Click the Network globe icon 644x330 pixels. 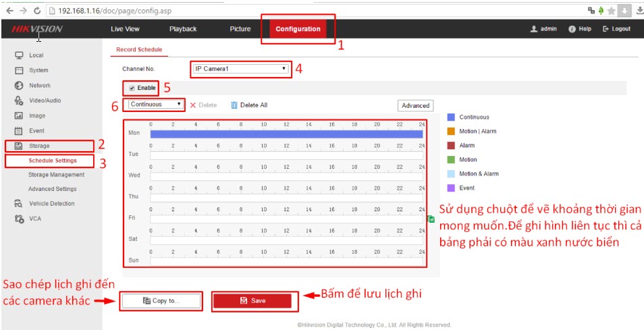point(19,86)
